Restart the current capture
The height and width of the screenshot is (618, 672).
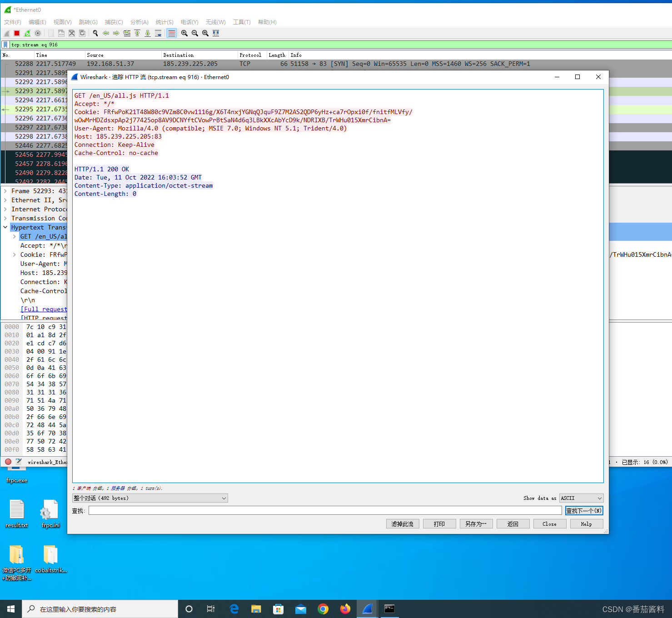click(27, 33)
